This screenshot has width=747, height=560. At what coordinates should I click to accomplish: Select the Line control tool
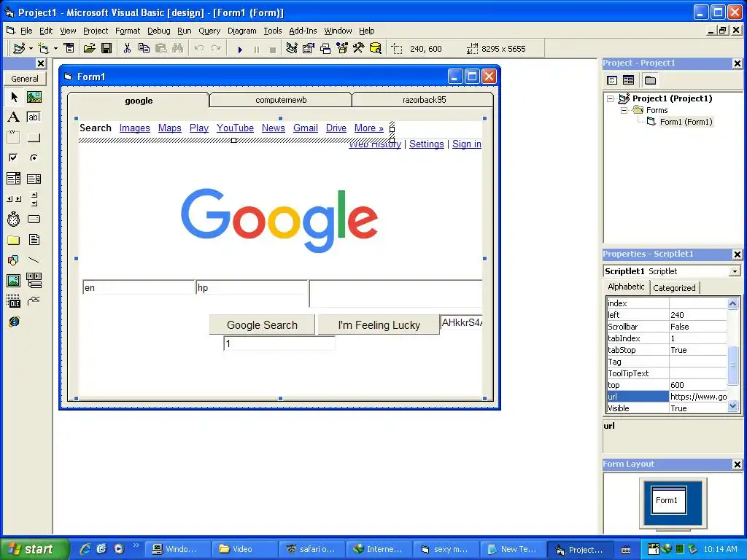(34, 260)
